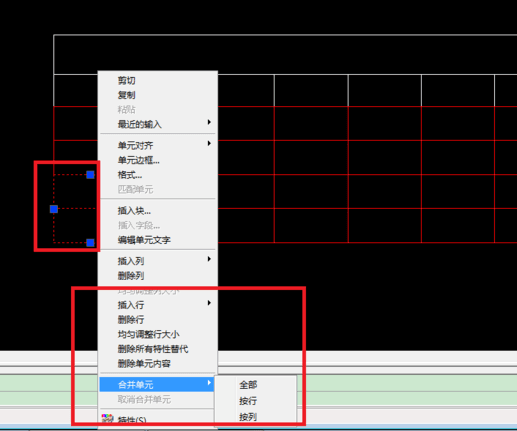Screen dimensions: 517x431
Task: Select the bottom-right blue grip square
Action: 90,243
